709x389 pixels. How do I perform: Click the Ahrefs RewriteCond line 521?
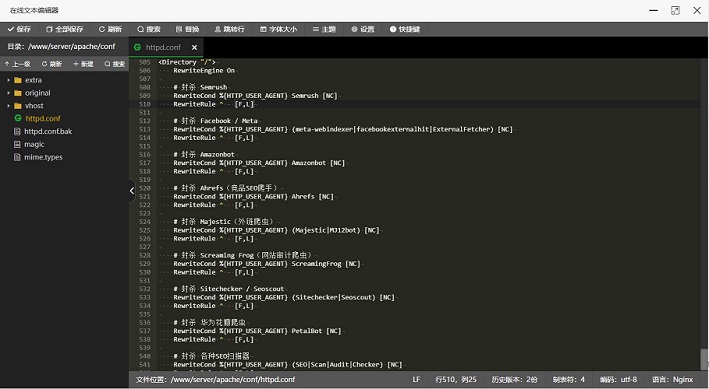(x=253, y=196)
